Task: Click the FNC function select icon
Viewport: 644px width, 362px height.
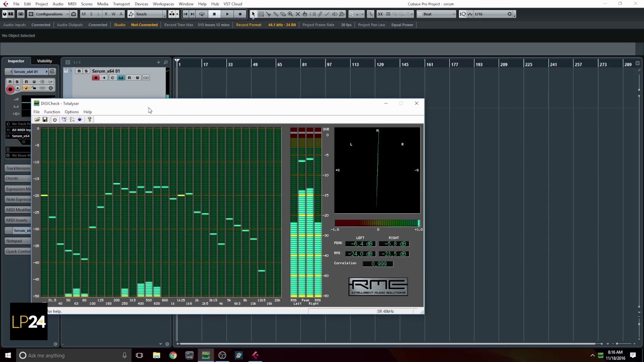Action: [64, 119]
